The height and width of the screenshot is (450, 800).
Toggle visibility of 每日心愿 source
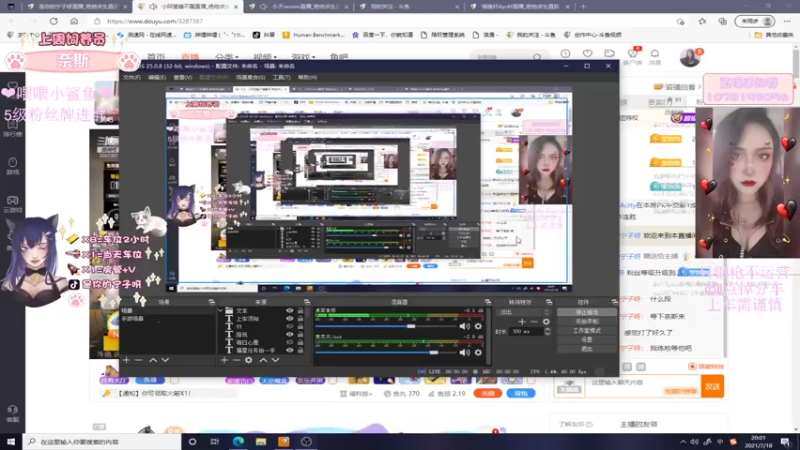(289, 342)
